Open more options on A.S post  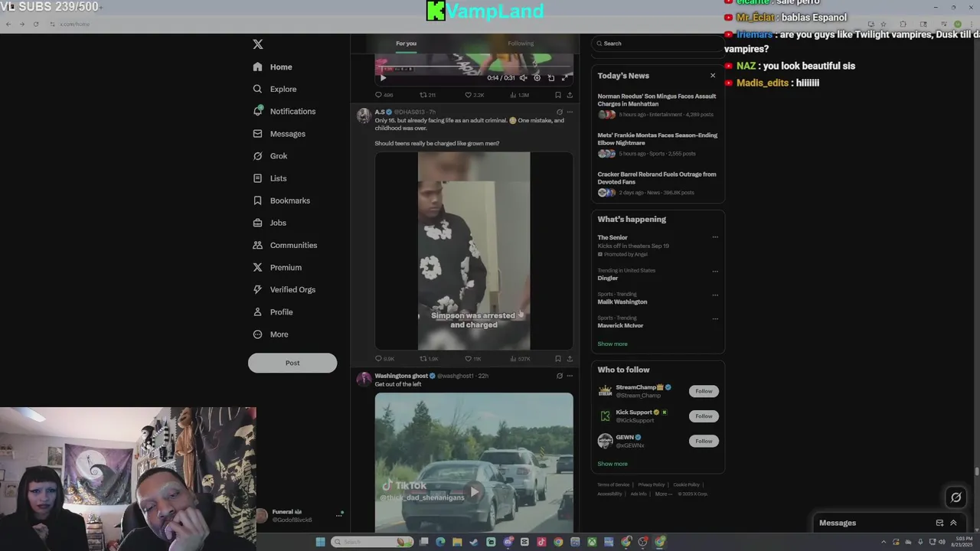[570, 112]
